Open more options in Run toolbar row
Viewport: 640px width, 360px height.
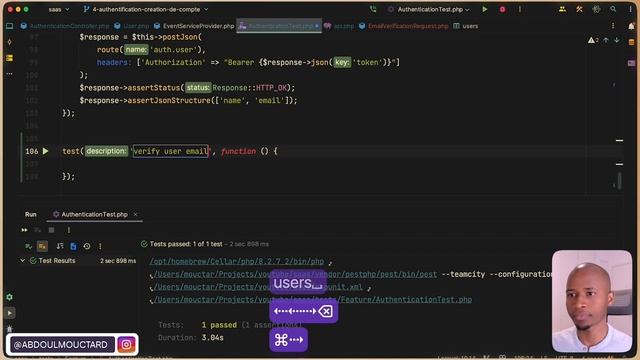[x=69, y=230]
